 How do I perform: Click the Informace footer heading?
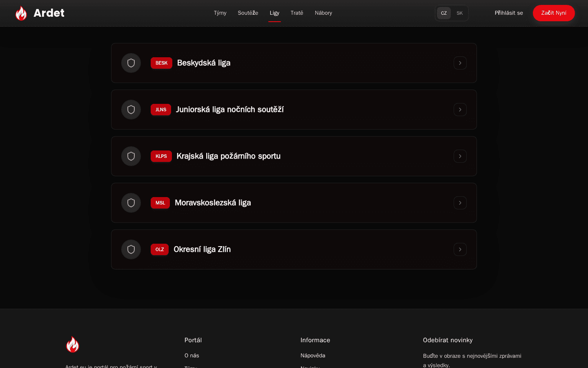click(x=315, y=340)
